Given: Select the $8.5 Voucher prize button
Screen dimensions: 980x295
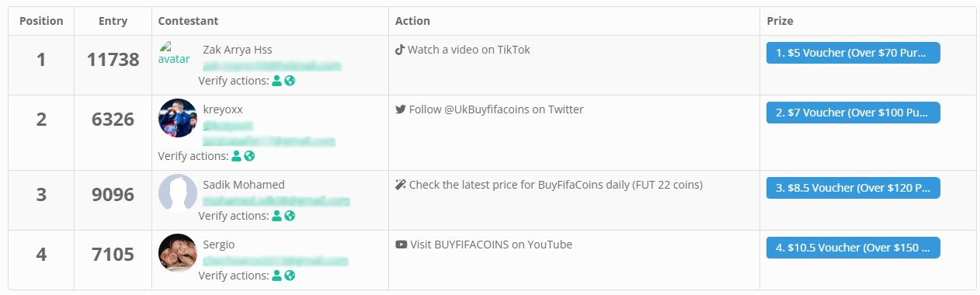Looking at the screenshot, I should point(853,188).
